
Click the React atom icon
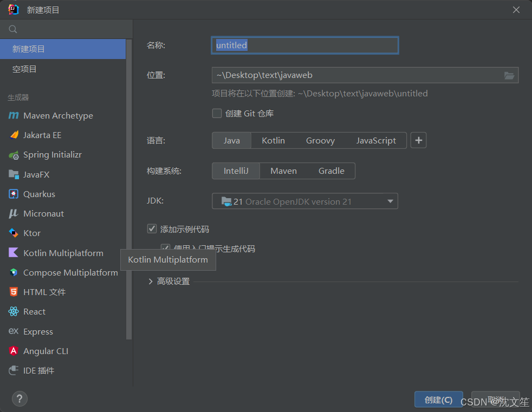(13, 311)
